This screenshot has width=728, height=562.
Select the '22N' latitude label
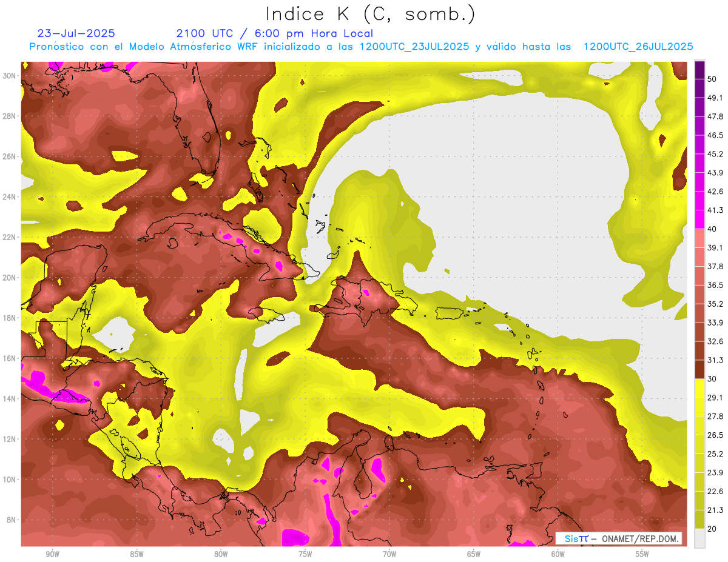[10, 237]
